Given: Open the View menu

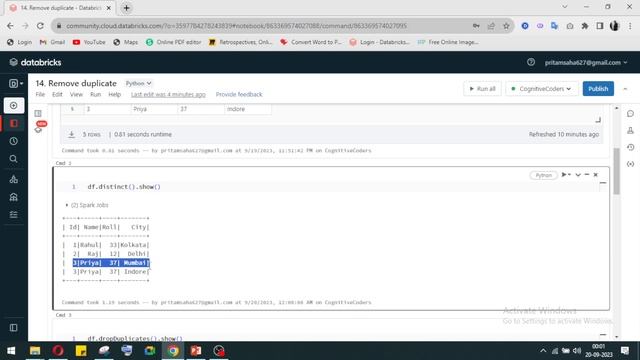Looking at the screenshot, I should click(x=76, y=94).
